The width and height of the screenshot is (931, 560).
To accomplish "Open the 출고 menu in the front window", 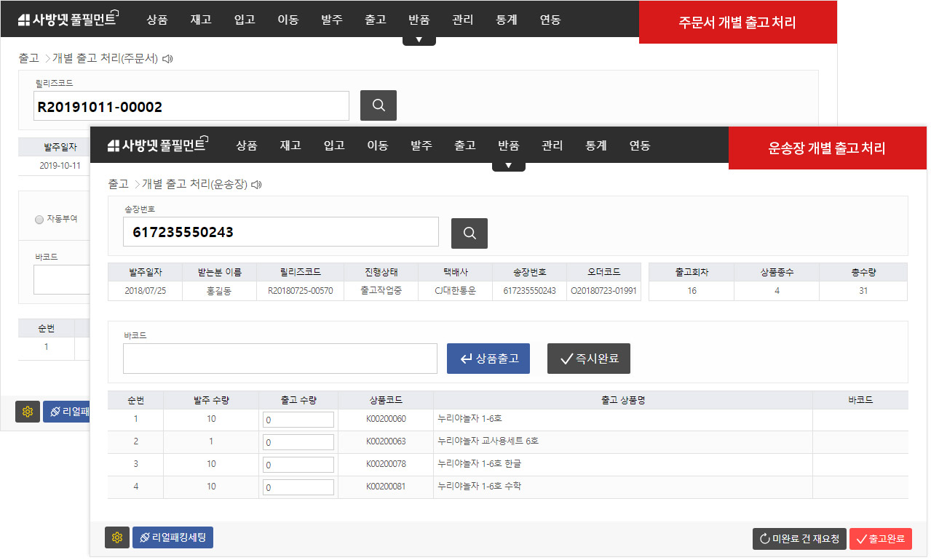I will 464,145.
